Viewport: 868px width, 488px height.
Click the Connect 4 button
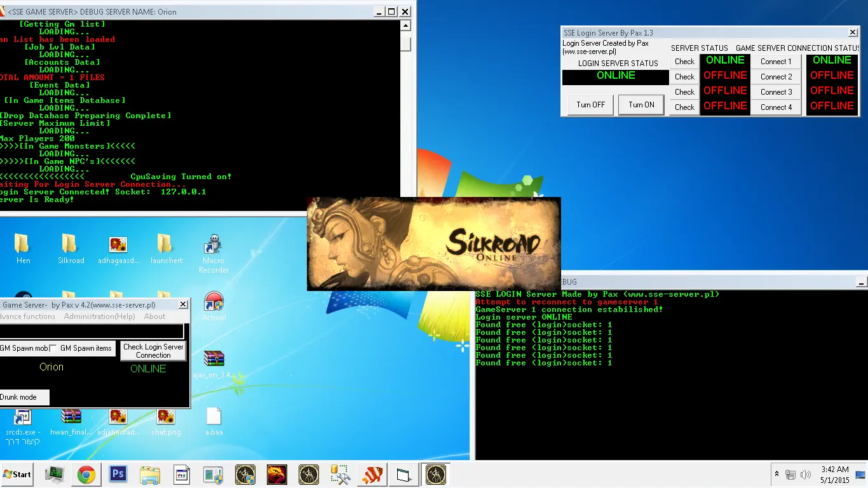[776, 107]
